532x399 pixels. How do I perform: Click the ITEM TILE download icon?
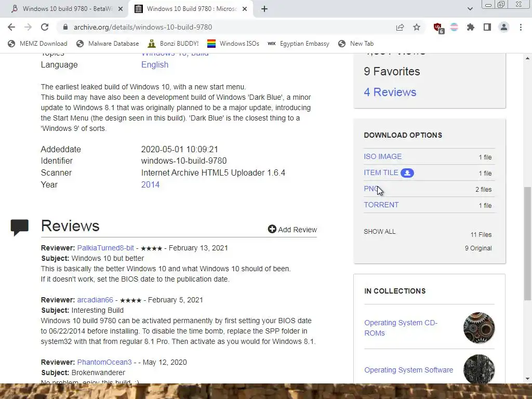[x=407, y=173]
